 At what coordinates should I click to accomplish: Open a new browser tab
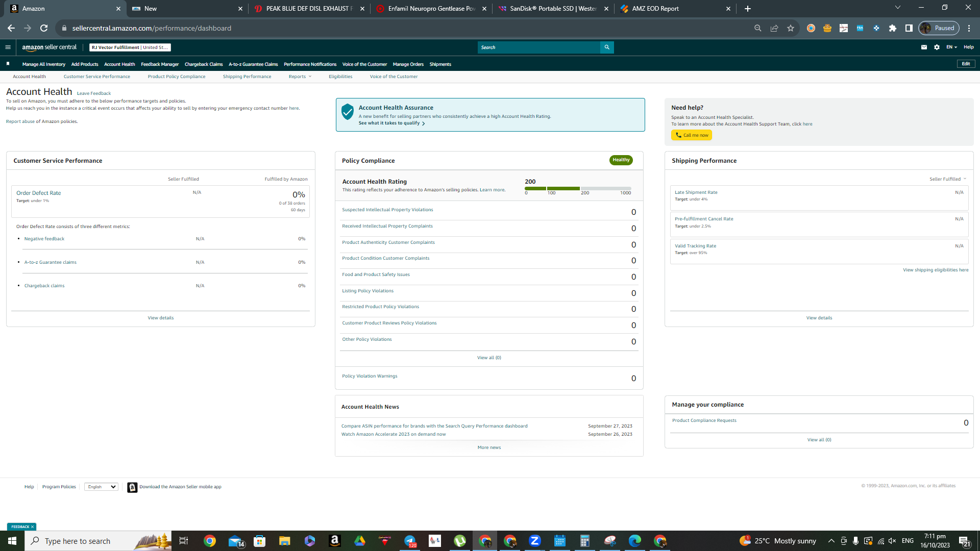[x=748, y=9]
